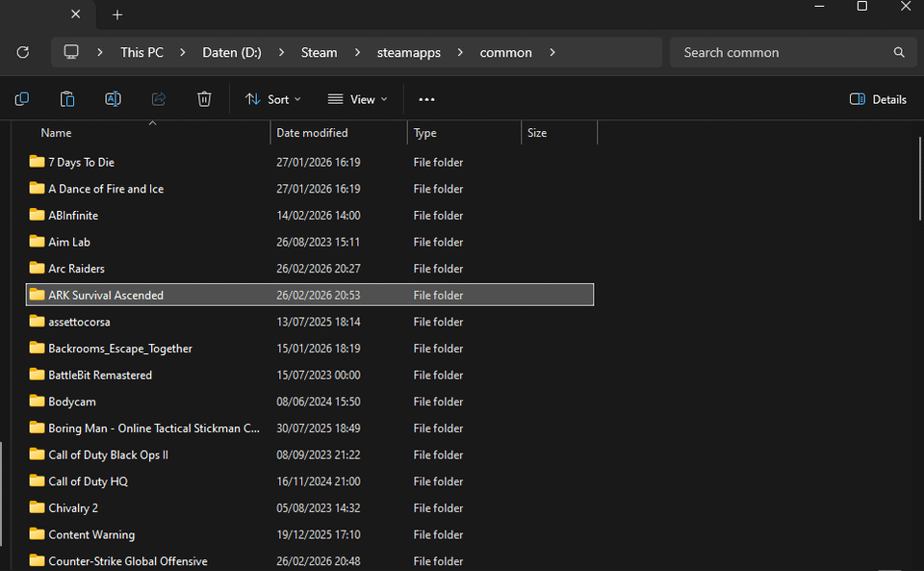Image resolution: width=924 pixels, height=571 pixels.
Task: Toggle the Details pane button
Action: (878, 99)
